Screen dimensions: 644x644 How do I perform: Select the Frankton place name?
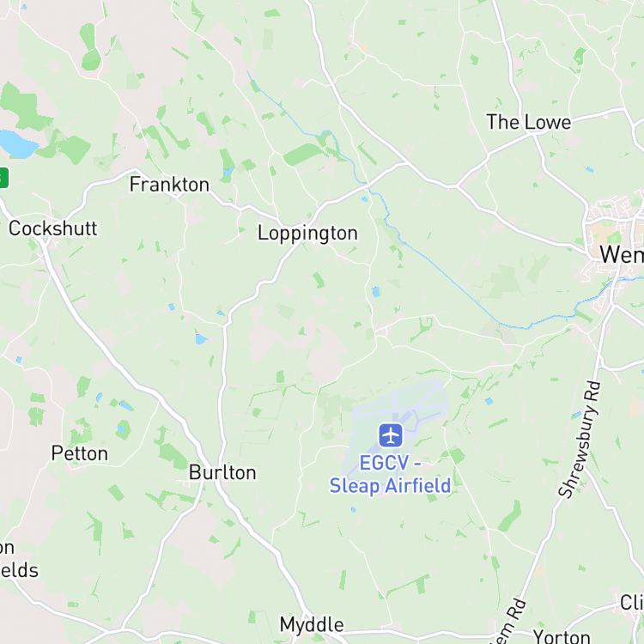(169, 185)
